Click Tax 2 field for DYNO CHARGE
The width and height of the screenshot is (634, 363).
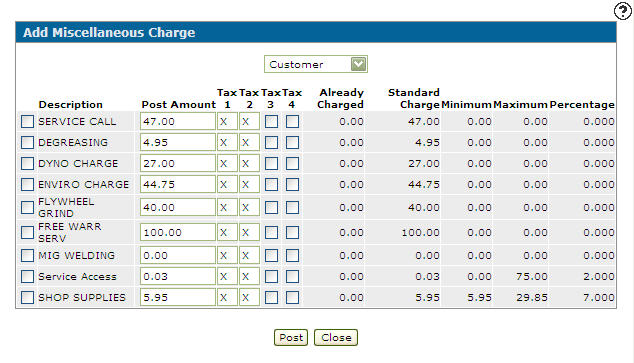click(x=249, y=163)
